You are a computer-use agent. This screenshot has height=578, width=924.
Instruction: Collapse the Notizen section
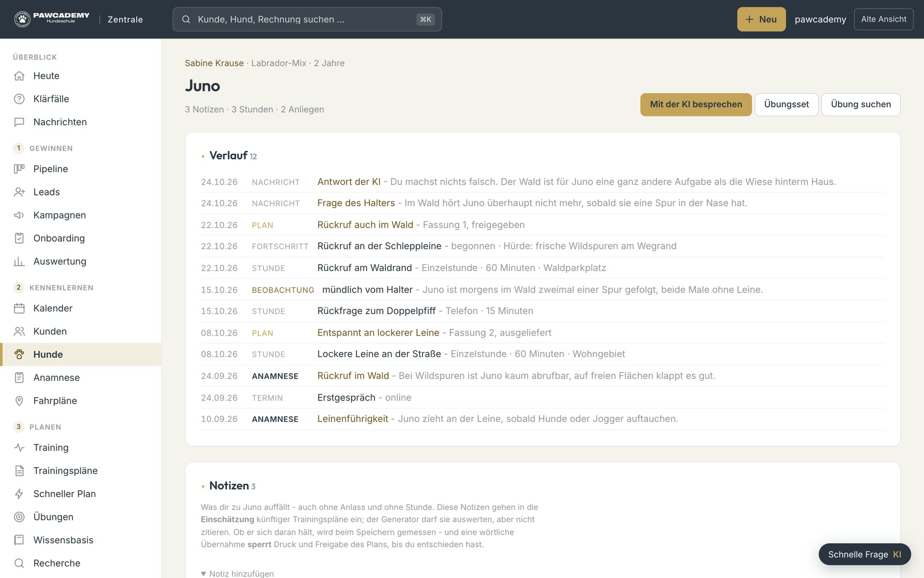click(x=203, y=487)
